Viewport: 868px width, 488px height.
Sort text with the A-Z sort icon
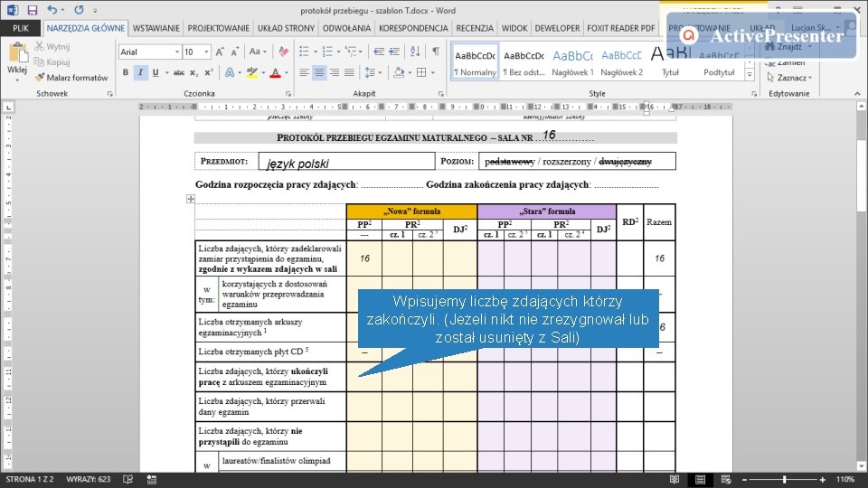415,52
